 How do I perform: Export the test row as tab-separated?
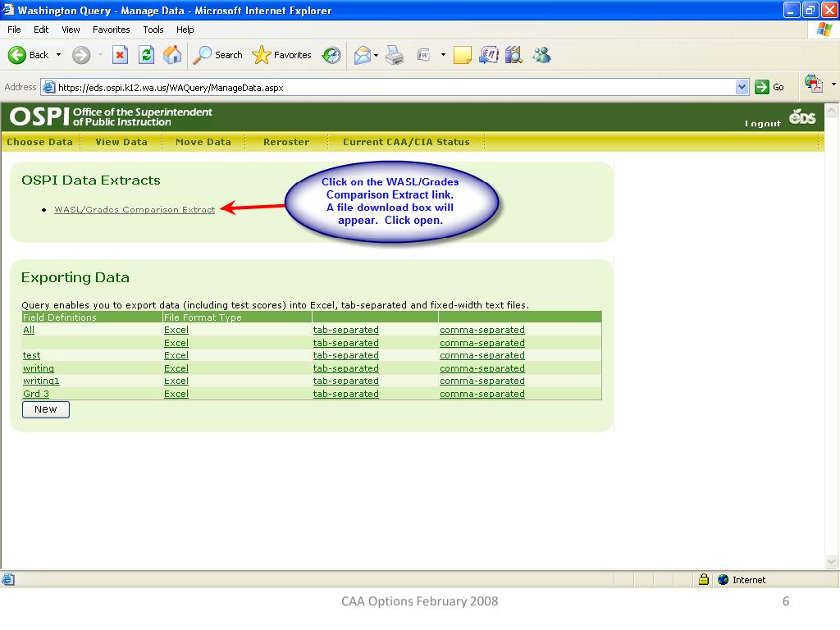pos(345,355)
